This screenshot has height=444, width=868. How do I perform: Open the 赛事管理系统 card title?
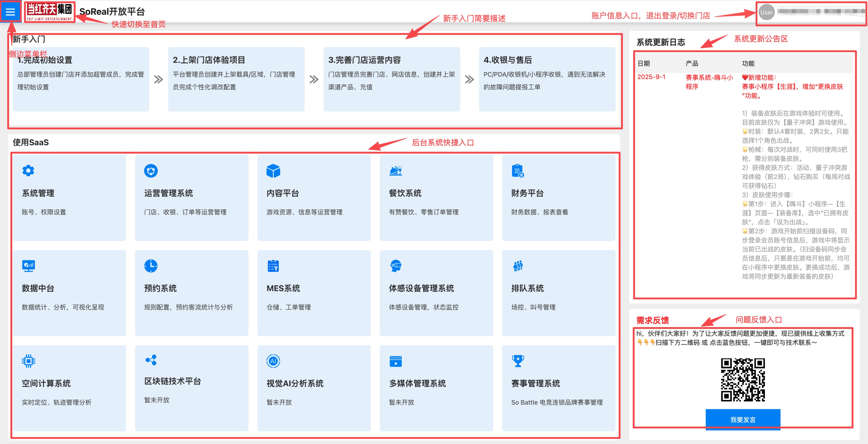(x=535, y=383)
